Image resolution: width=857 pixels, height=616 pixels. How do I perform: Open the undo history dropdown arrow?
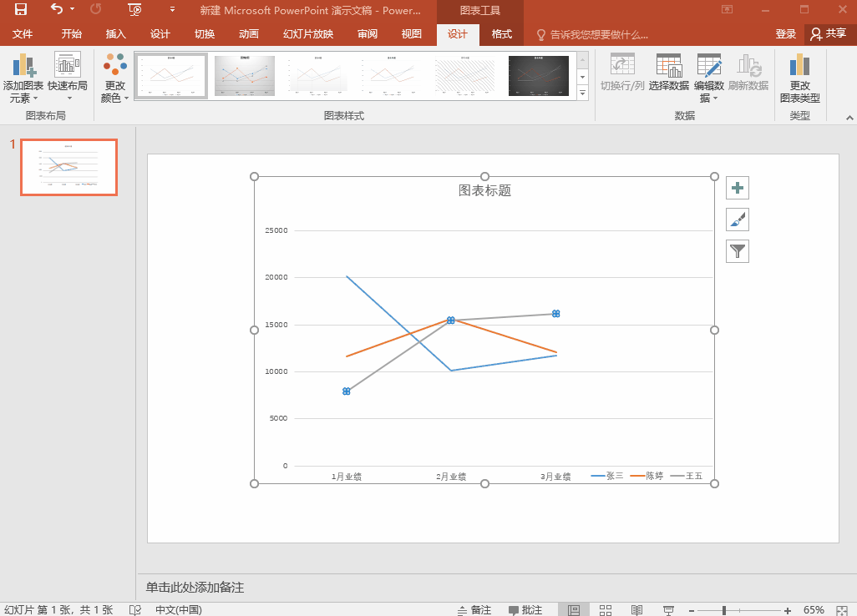72,9
